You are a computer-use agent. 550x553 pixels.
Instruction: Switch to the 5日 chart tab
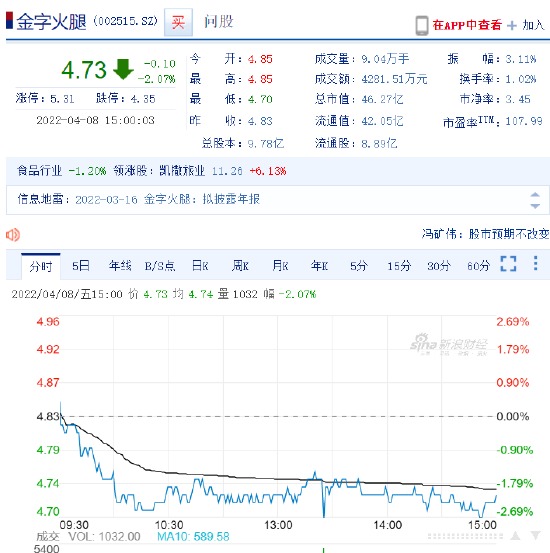pyautogui.click(x=81, y=266)
